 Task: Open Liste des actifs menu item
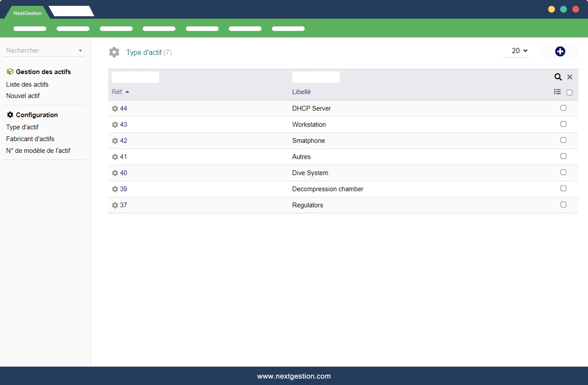point(27,84)
